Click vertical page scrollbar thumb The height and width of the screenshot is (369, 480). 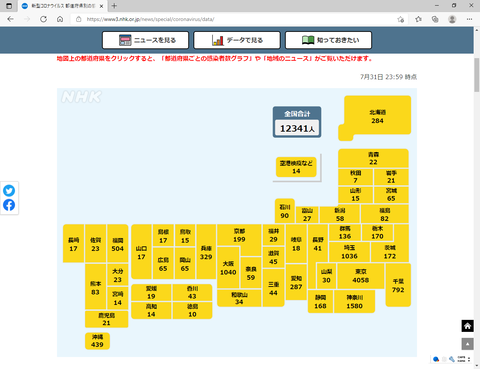click(477, 74)
